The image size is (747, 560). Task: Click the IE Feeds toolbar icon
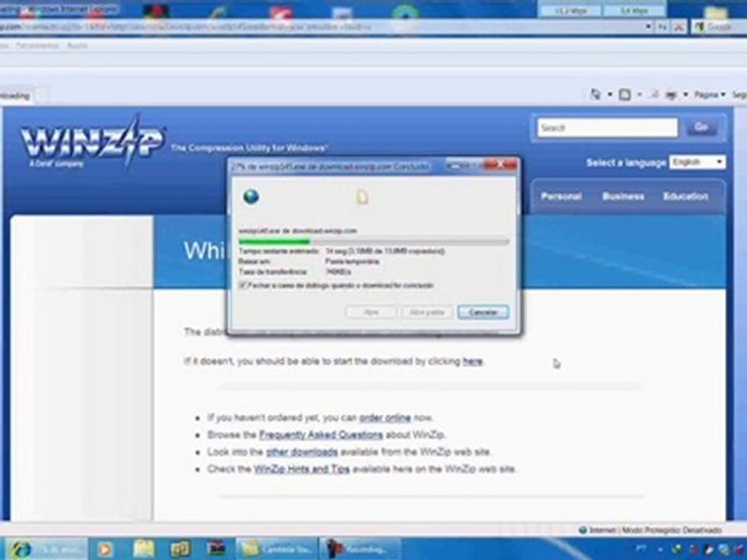tap(625, 95)
